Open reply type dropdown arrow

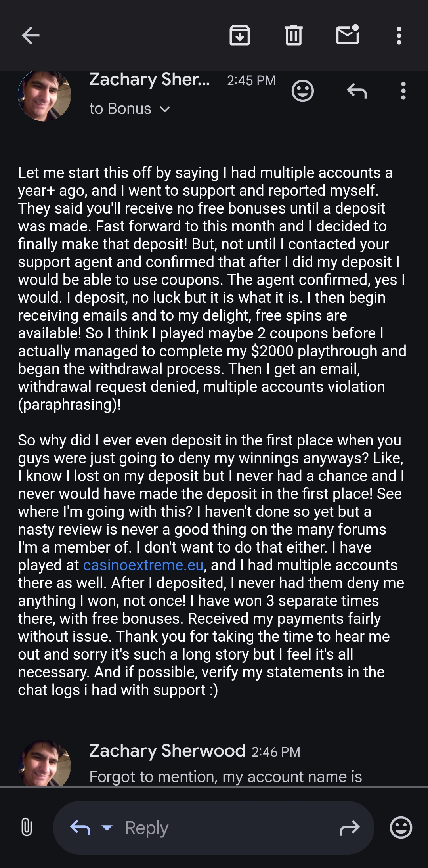pos(107,828)
